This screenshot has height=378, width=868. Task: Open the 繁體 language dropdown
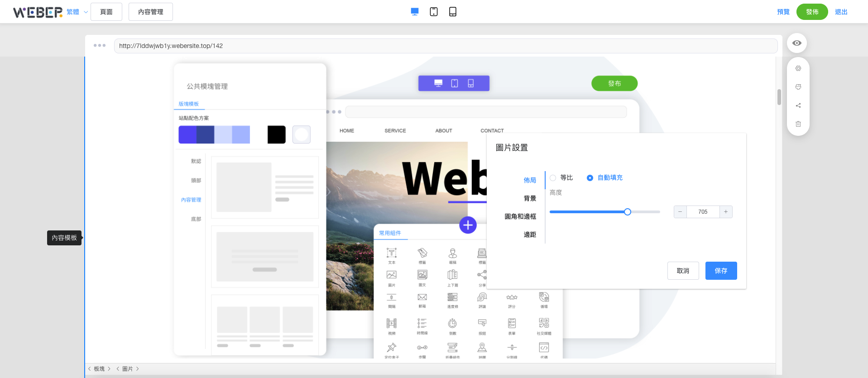click(x=77, y=12)
